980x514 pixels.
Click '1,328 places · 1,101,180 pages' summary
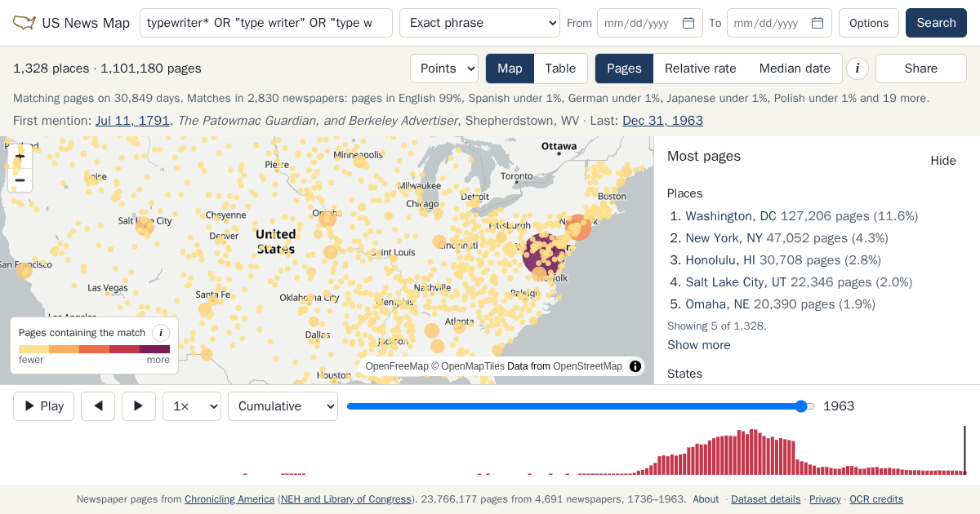107,69
